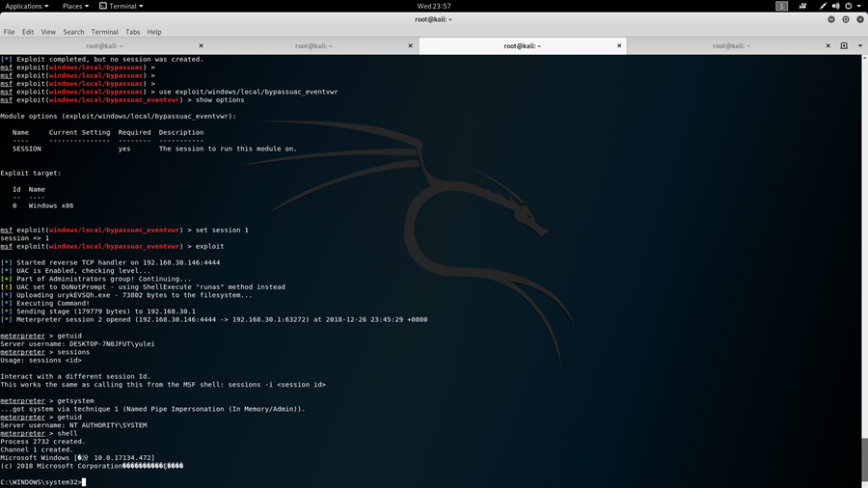Click the text 'DESKTOP-7N0JFUT\yulei'
The image size is (868, 488).
click(112, 344)
